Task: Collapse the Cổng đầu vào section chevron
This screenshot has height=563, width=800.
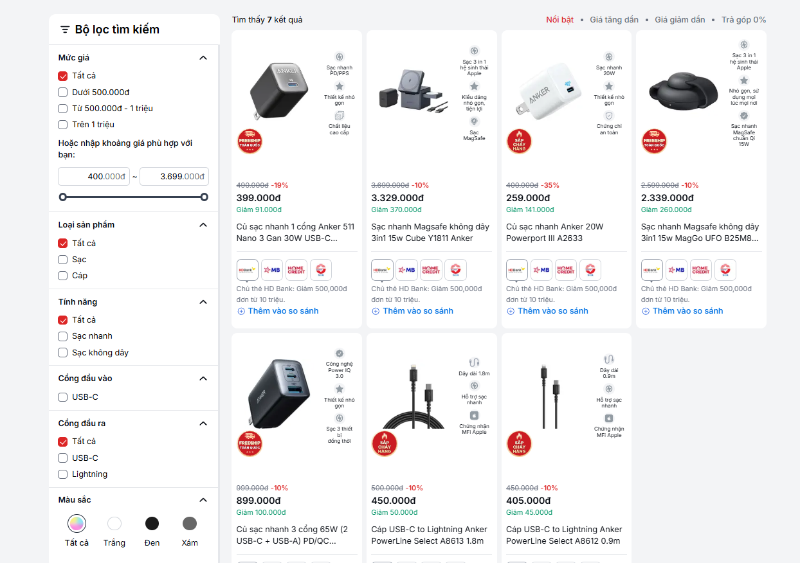Action: [203, 378]
